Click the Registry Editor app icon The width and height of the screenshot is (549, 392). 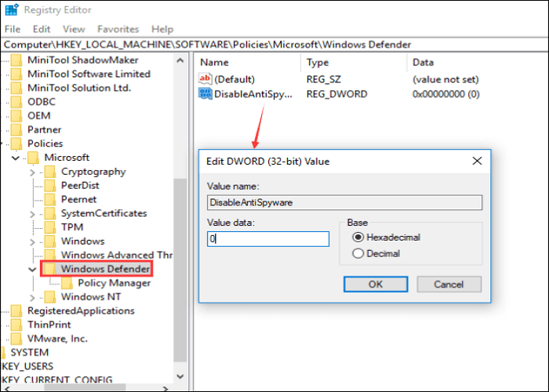click(x=12, y=9)
